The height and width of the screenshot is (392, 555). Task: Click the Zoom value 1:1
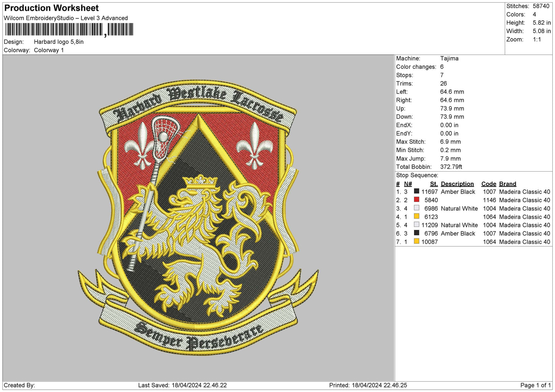tap(537, 40)
